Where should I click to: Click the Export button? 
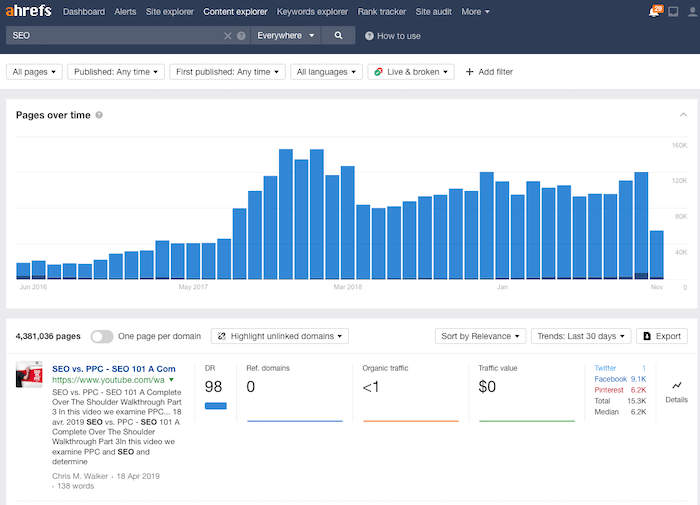pyautogui.click(x=662, y=336)
